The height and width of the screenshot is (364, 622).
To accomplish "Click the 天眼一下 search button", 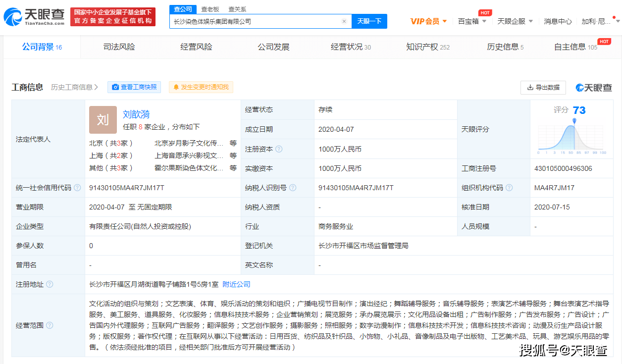I will (x=369, y=21).
